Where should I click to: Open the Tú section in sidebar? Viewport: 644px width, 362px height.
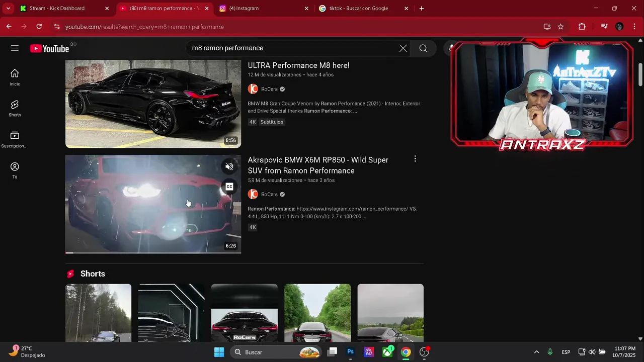(15, 170)
